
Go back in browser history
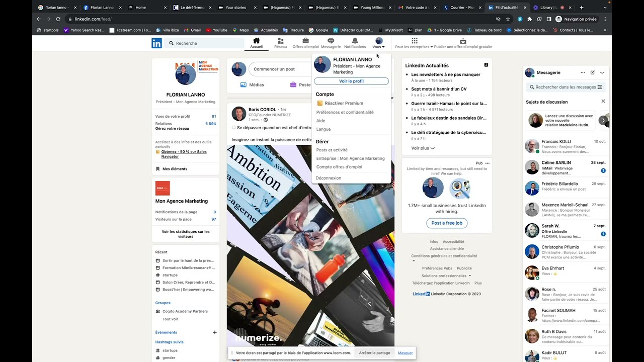(x=39, y=19)
